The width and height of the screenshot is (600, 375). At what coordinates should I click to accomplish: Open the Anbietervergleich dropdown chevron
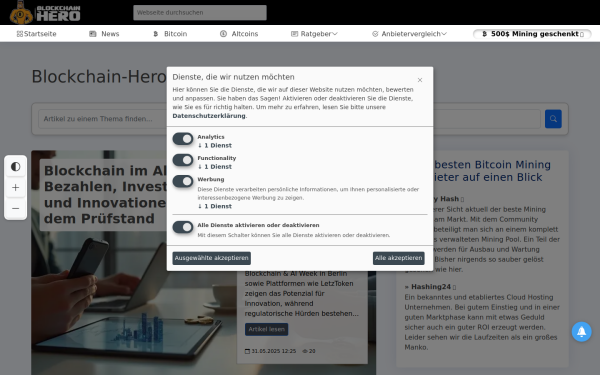[x=444, y=34]
